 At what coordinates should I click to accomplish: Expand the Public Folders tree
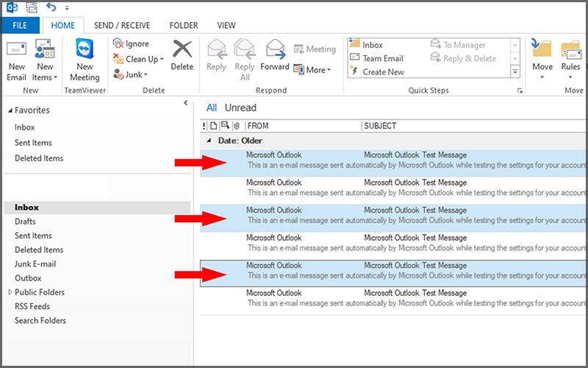pos(10,291)
